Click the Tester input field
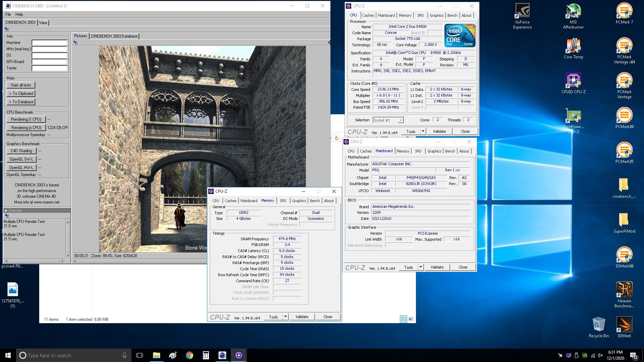 [50, 68]
